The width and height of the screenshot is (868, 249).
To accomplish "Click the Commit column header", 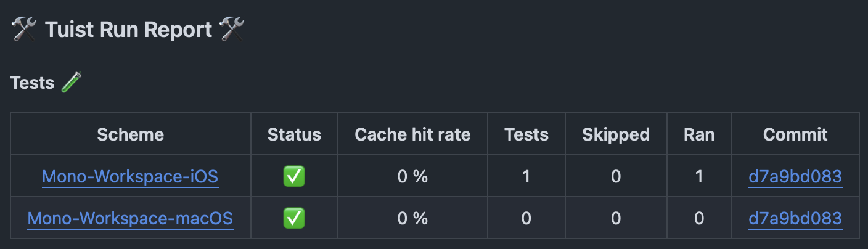I will [795, 134].
